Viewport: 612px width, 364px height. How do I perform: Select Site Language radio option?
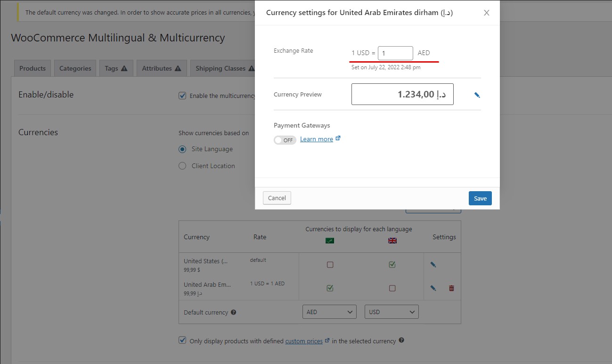coord(182,149)
